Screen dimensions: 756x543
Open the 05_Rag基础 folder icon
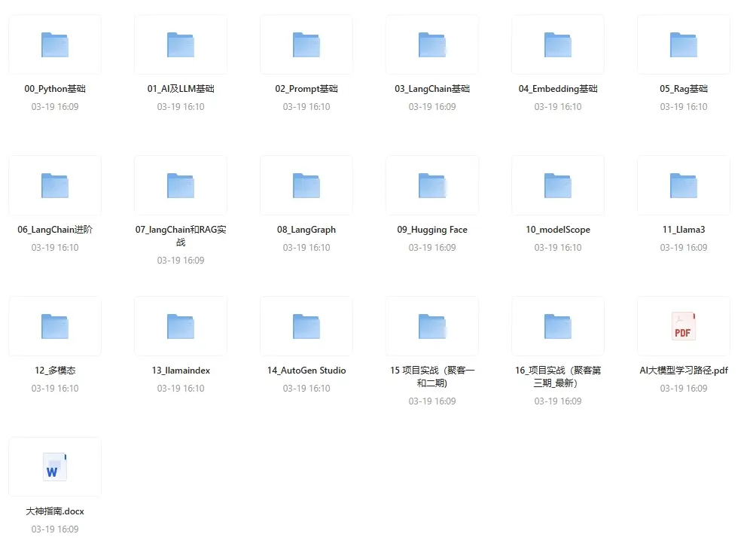684,45
